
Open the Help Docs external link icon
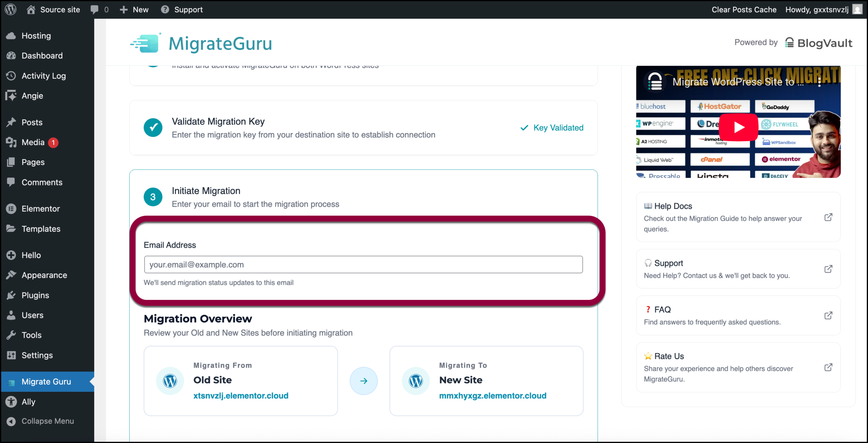[828, 217]
